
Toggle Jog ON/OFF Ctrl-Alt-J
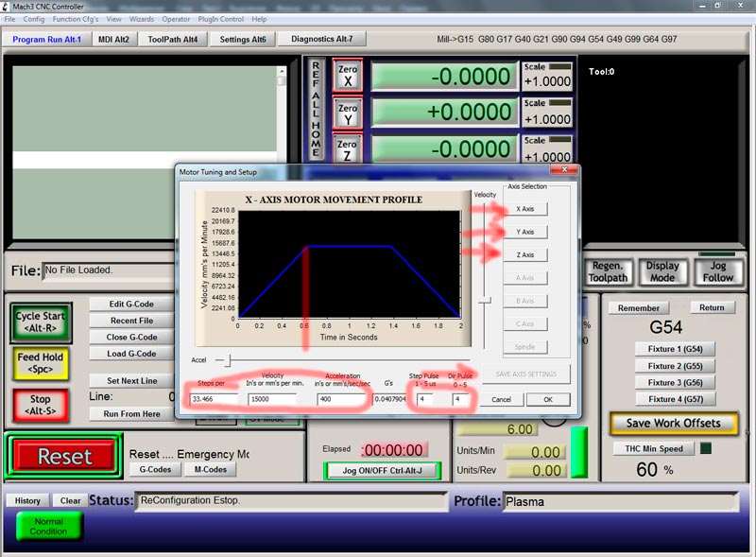(383, 471)
